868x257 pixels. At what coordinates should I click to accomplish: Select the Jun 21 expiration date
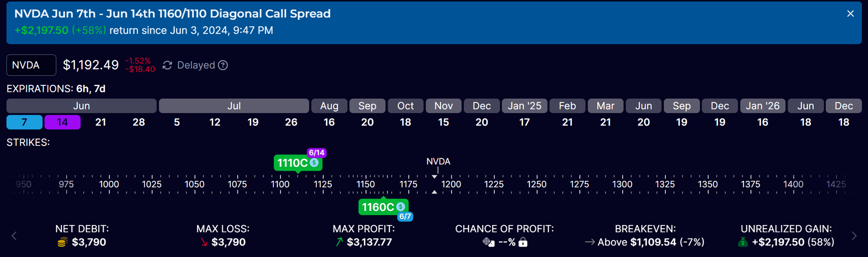coord(101,122)
